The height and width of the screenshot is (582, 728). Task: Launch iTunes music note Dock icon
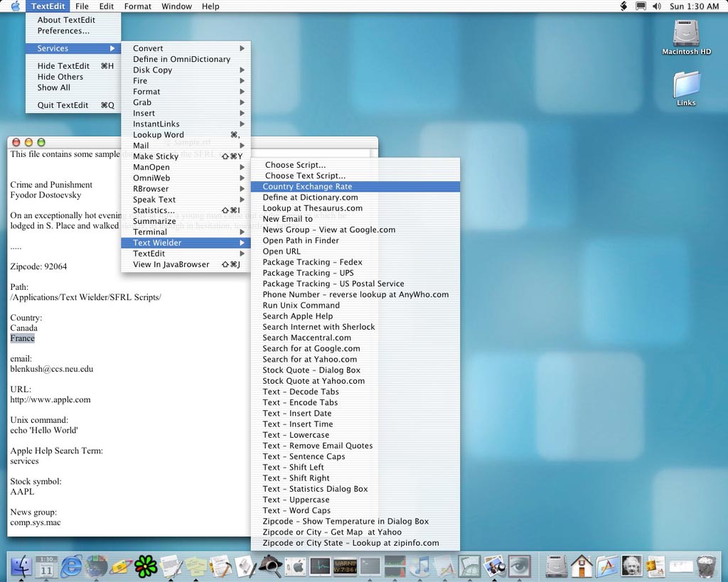coord(421,566)
